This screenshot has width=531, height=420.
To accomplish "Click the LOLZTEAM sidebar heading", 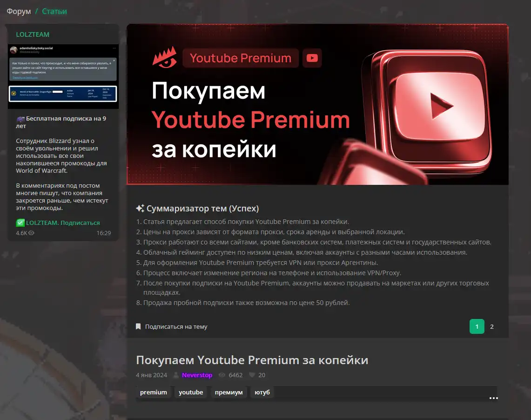I will coord(33,34).
